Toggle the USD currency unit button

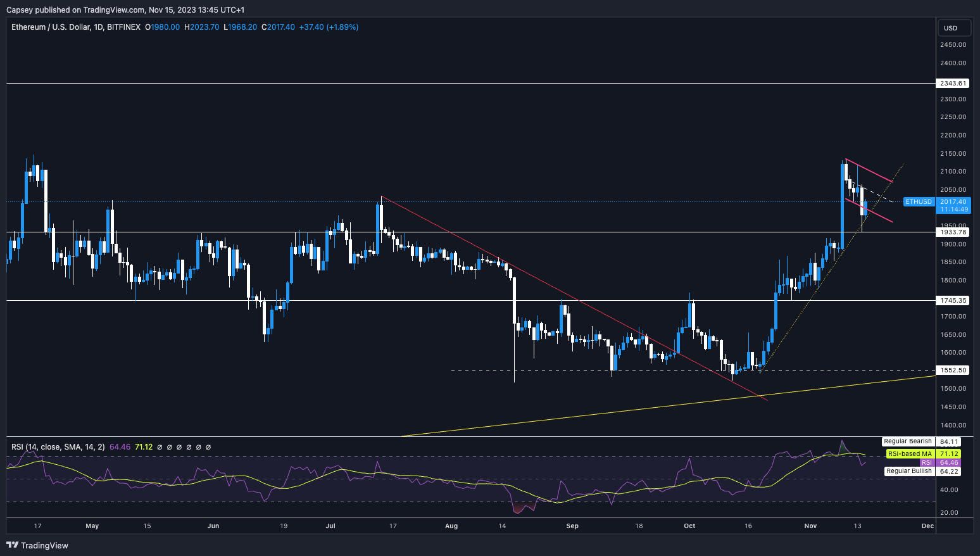(x=954, y=28)
